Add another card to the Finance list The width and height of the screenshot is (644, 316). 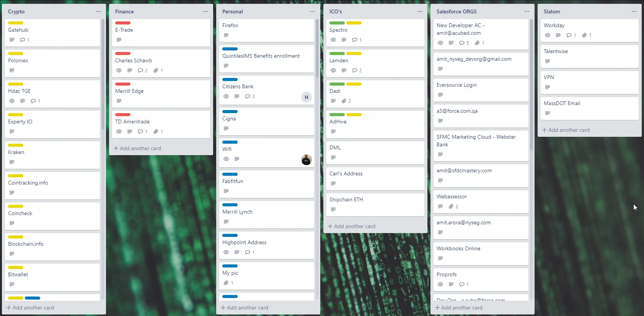(x=137, y=148)
